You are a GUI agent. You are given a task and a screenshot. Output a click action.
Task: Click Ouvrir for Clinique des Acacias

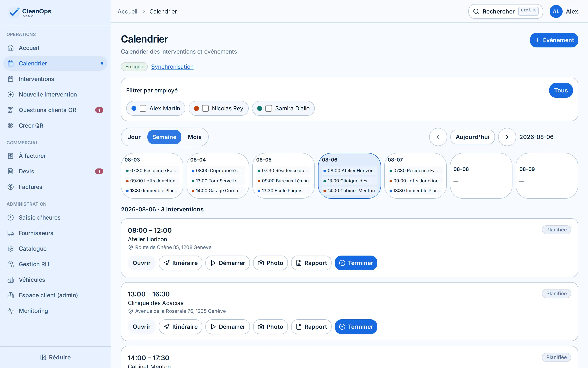[141, 327]
